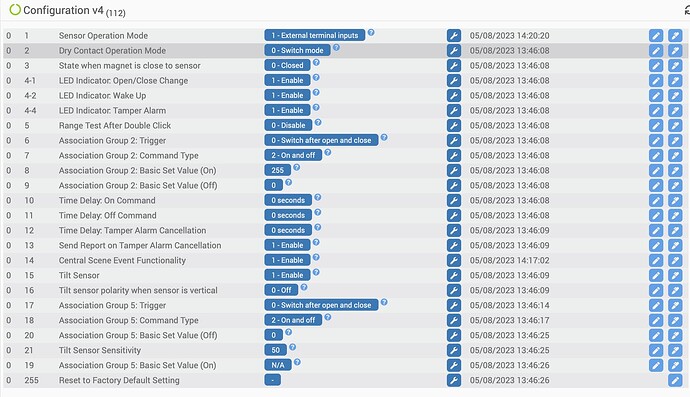Click the wrench icon for Sensor Operation Mode
The image size is (690, 397).
click(454, 36)
